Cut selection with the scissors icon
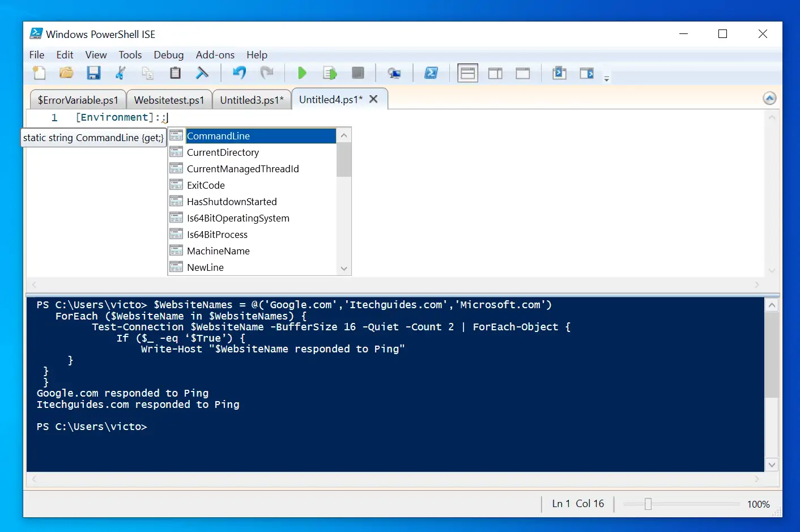Screen dimensions: 800x532 pos(120,73)
